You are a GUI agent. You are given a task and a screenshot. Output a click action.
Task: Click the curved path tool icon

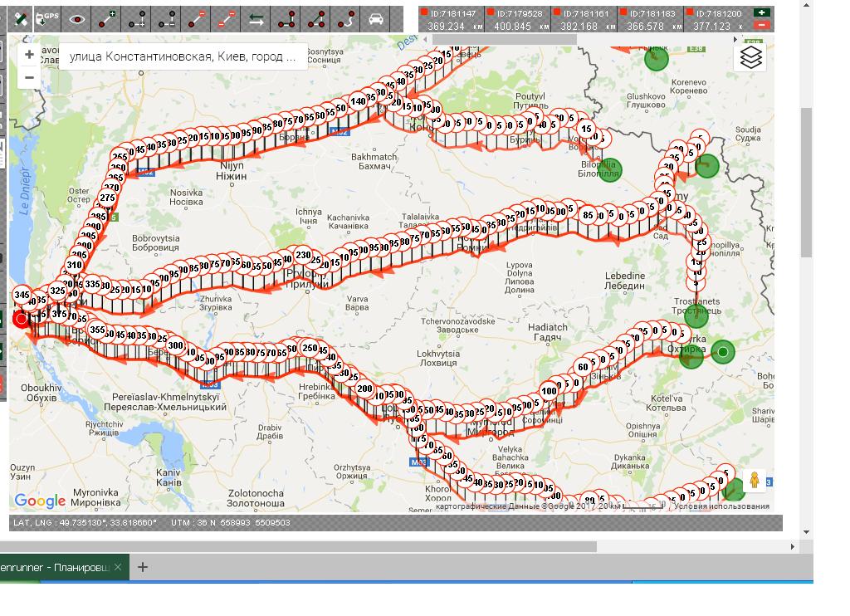click(346, 18)
